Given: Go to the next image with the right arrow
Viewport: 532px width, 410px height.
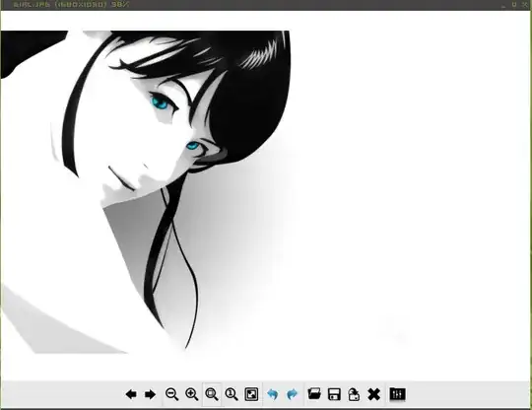Looking at the screenshot, I should (x=151, y=394).
